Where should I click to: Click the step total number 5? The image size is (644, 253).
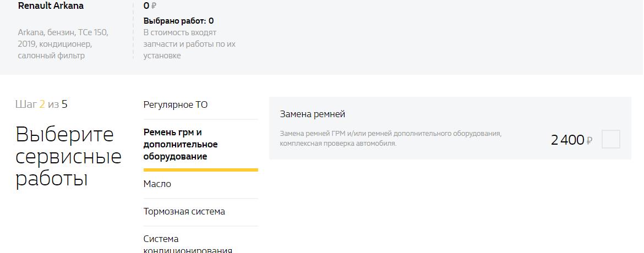tap(64, 105)
